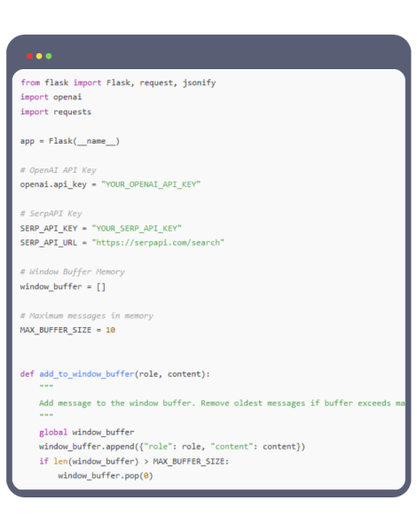Click the MAX_BUFFER_SIZE value 10
417x532 pixels.
coord(110,330)
